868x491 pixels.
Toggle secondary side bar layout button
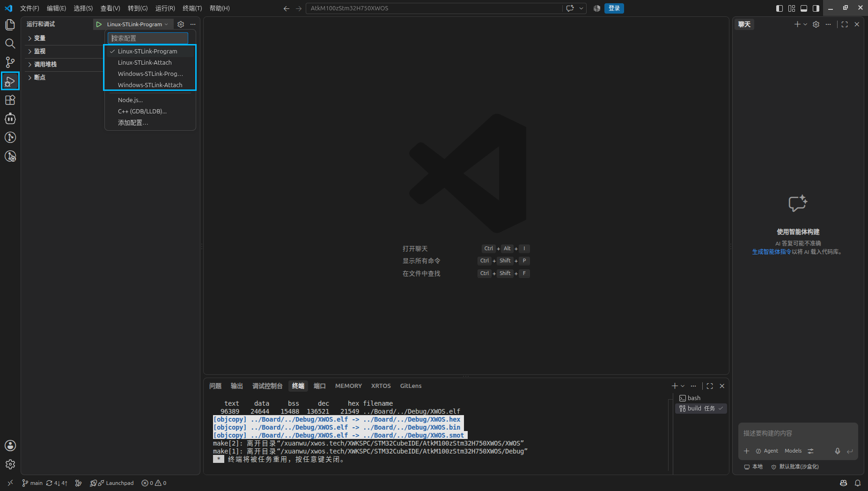click(816, 8)
